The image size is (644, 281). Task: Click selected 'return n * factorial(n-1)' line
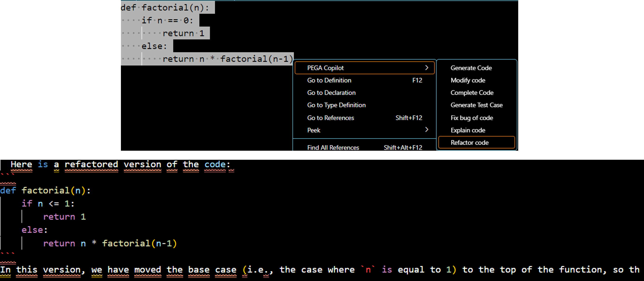pyautogui.click(x=228, y=59)
